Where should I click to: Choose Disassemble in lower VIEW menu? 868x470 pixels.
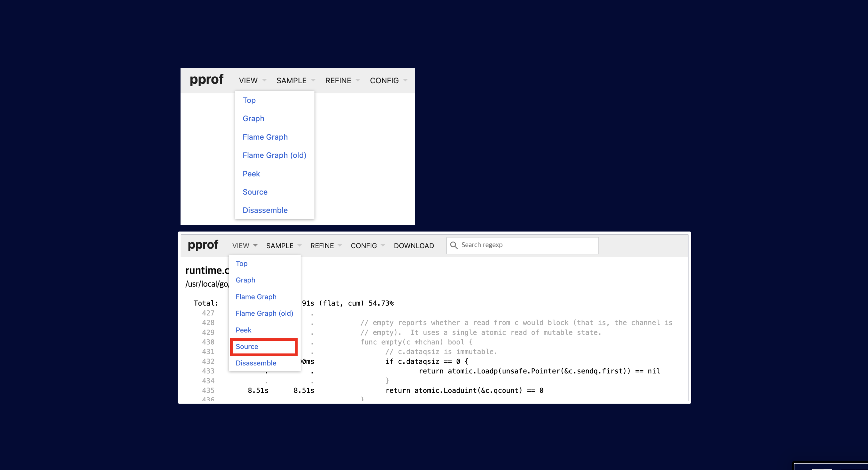click(x=256, y=363)
